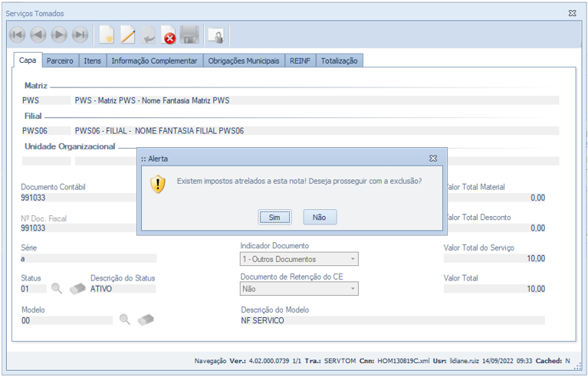Switch to the REINF tab

point(300,61)
